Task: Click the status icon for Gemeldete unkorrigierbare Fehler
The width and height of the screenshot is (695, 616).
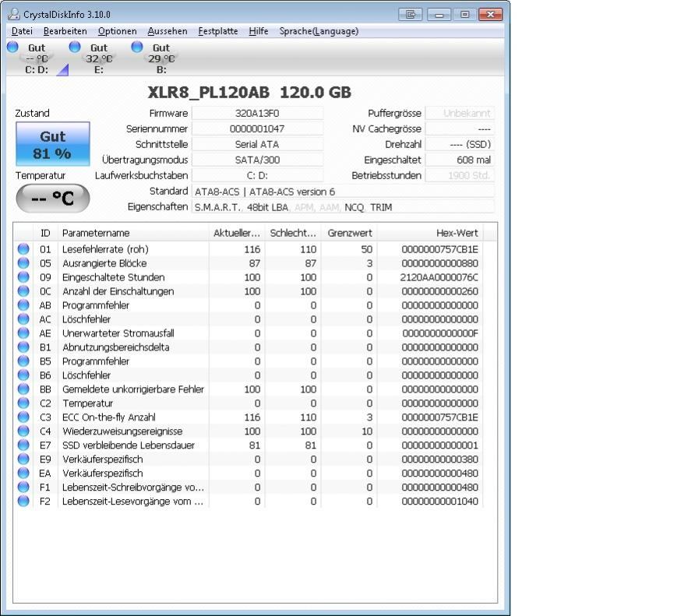Action: (x=23, y=389)
